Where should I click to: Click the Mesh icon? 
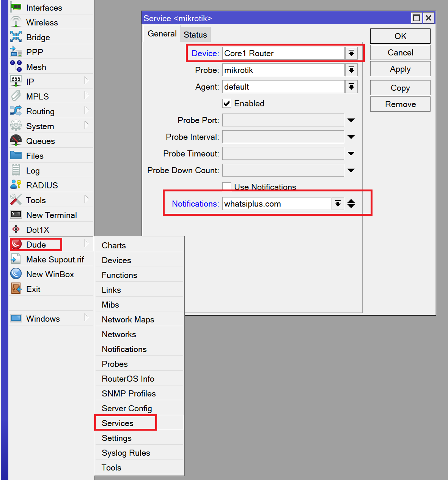tap(16, 66)
